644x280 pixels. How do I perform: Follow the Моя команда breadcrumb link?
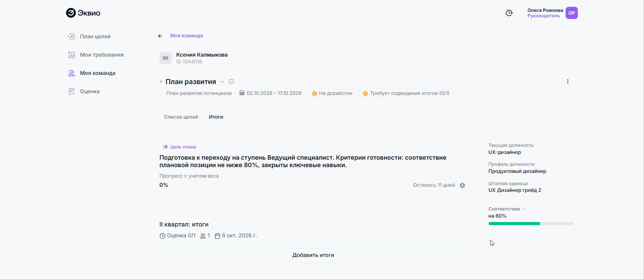coord(187,36)
